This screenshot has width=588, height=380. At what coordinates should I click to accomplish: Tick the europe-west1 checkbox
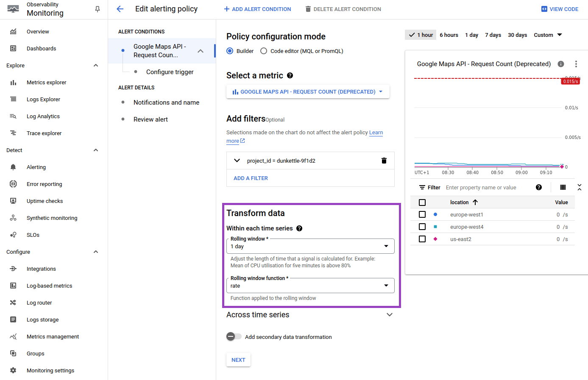tap(422, 215)
